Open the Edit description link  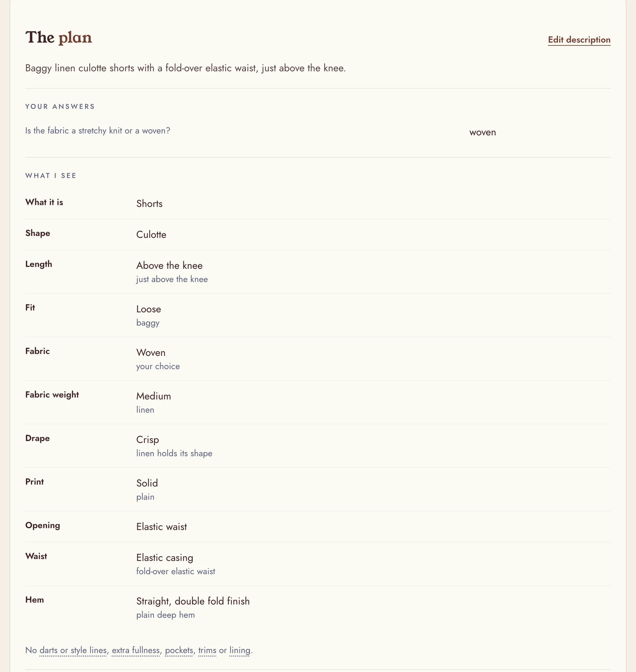579,40
